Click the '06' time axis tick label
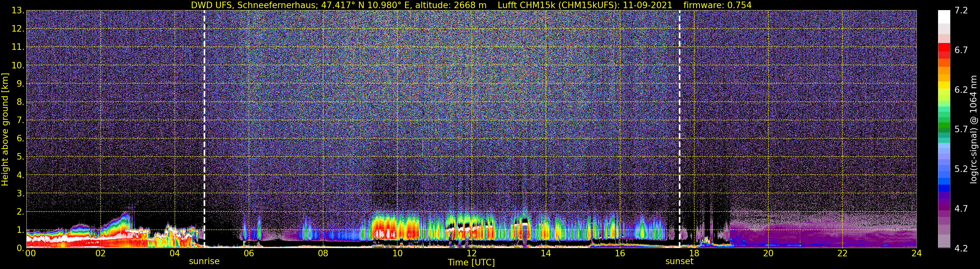The height and width of the screenshot is (269, 980). click(x=249, y=254)
